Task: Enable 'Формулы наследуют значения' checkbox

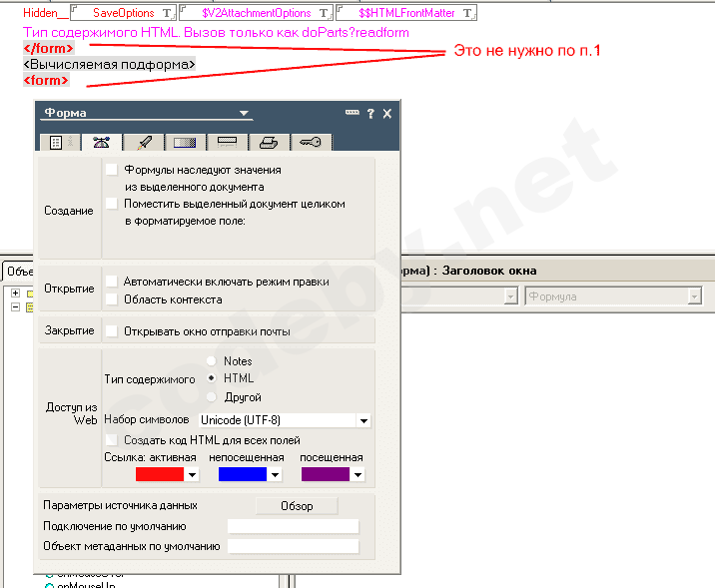Action: click(112, 170)
